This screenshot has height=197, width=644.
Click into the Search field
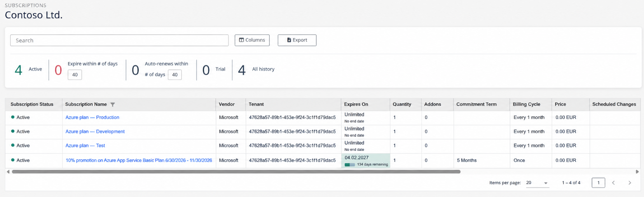[119, 40]
